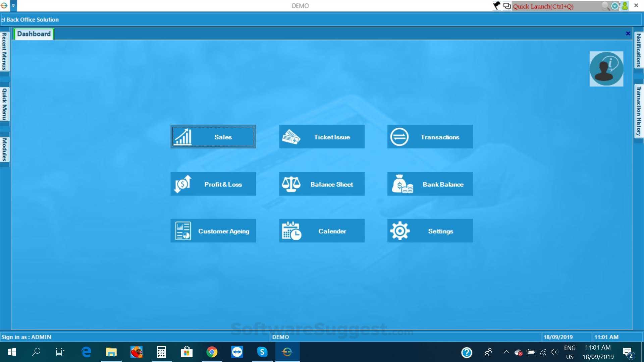Open the Sales dashboard tile

(213, 137)
